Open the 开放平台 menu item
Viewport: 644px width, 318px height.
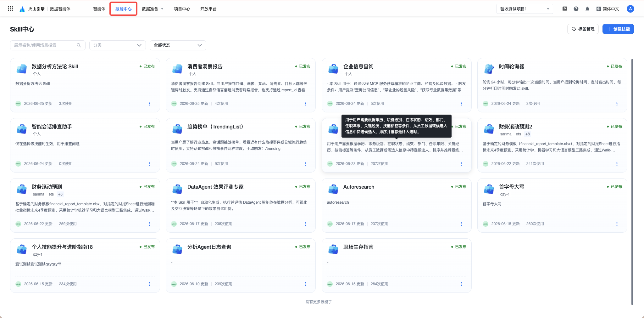208,9
